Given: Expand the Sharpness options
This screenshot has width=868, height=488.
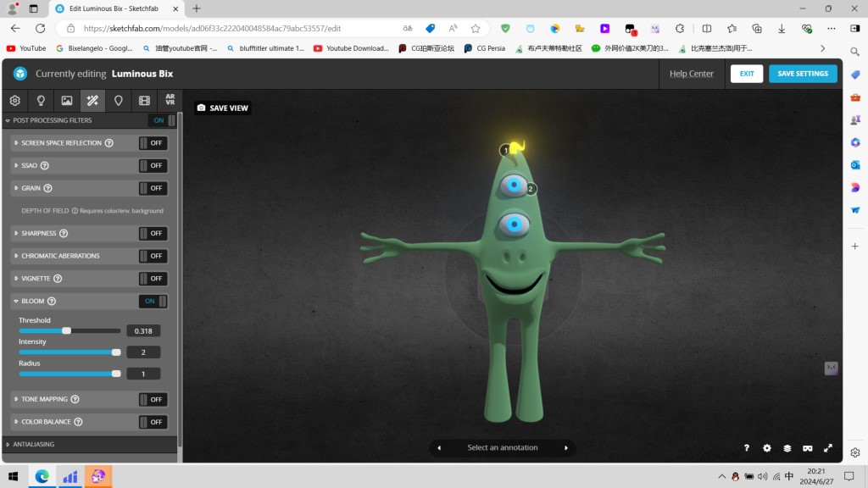Looking at the screenshot, I should coord(16,234).
